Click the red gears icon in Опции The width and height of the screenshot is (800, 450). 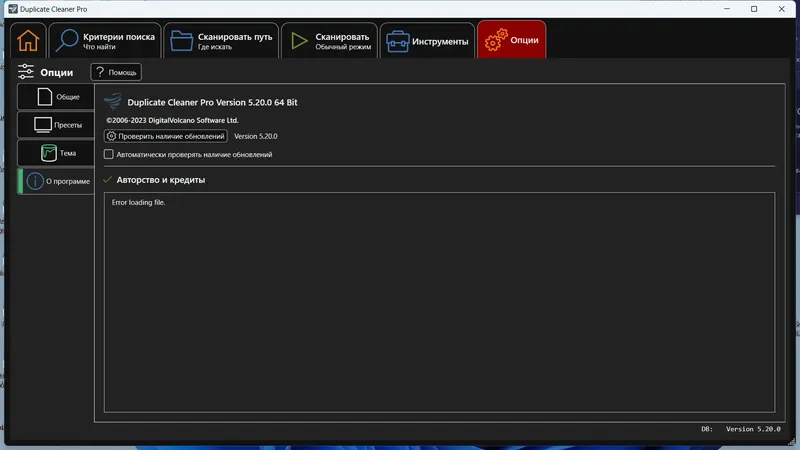(496, 40)
